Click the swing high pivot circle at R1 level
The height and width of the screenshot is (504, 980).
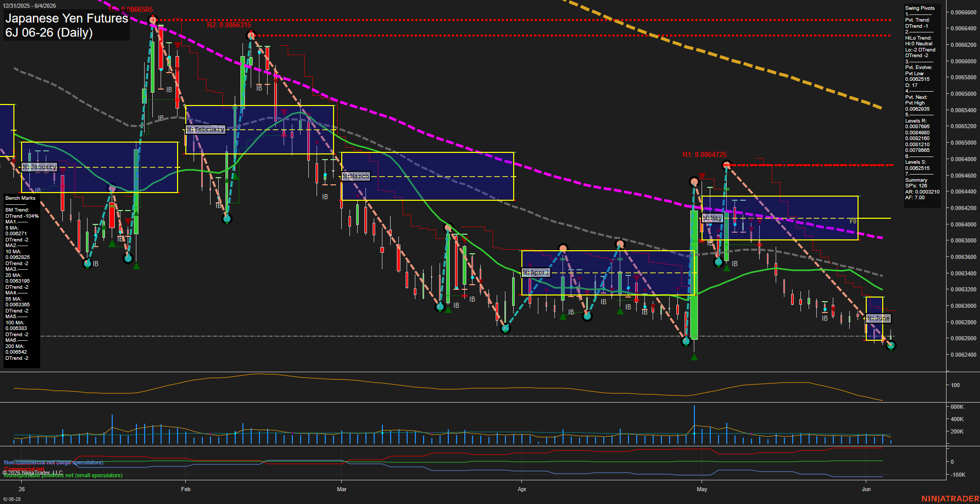pos(726,165)
